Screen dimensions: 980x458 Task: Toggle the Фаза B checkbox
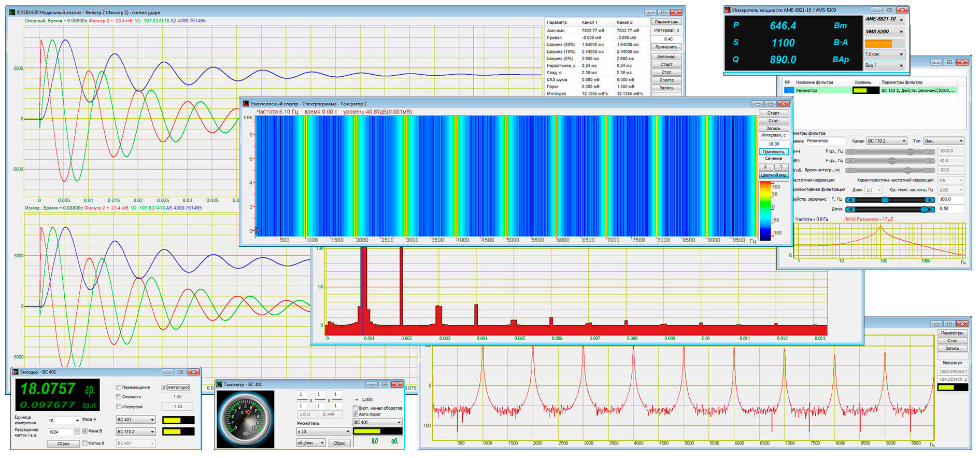[x=85, y=431]
